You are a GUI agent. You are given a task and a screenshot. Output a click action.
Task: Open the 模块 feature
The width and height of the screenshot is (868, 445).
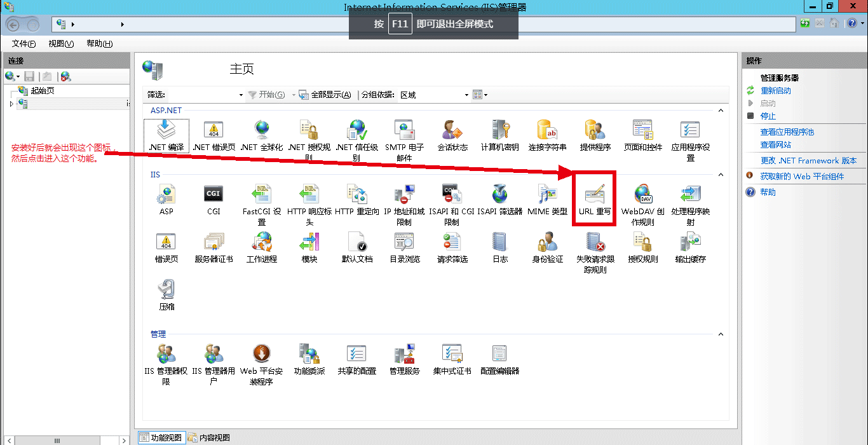point(309,248)
